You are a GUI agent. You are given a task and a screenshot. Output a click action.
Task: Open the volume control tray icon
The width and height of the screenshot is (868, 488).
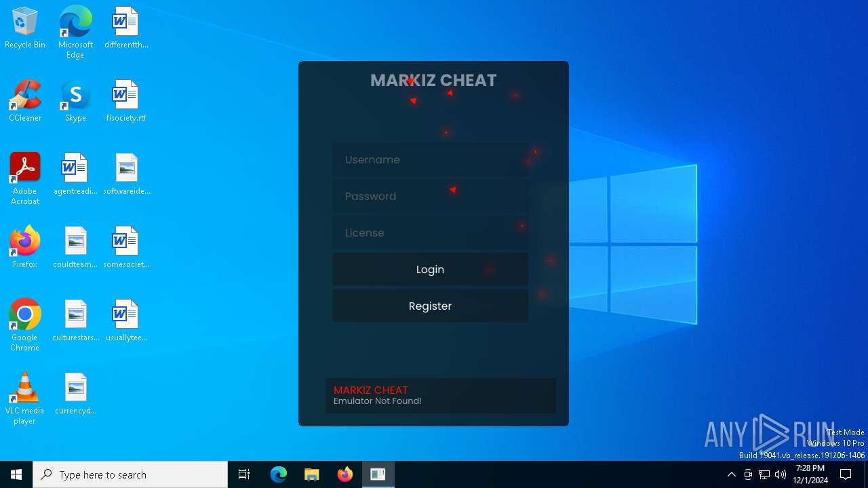pos(781,474)
